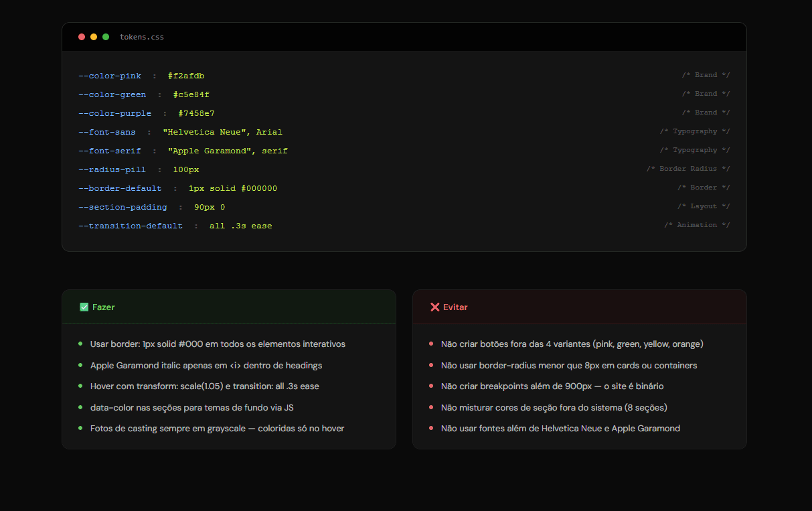
Task: Click the --section-padding token name
Action: point(123,207)
